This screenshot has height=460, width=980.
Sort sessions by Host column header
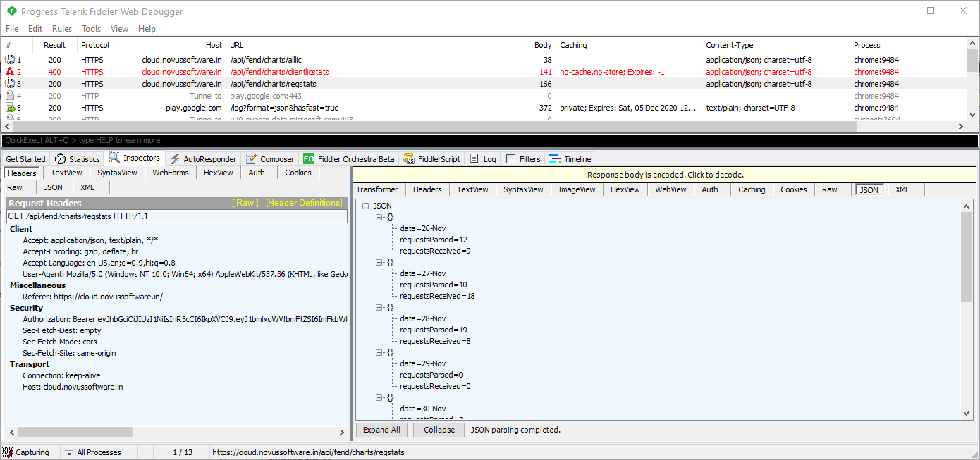[x=176, y=45]
